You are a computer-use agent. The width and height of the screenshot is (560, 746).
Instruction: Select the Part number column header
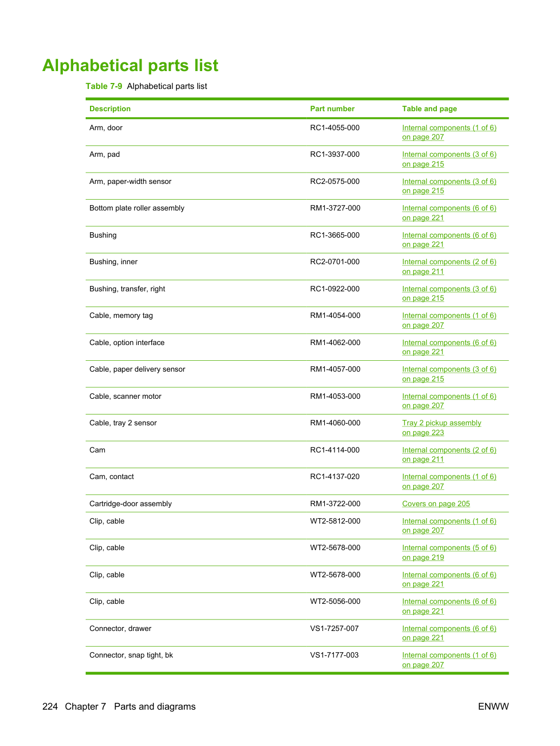click(x=332, y=109)
